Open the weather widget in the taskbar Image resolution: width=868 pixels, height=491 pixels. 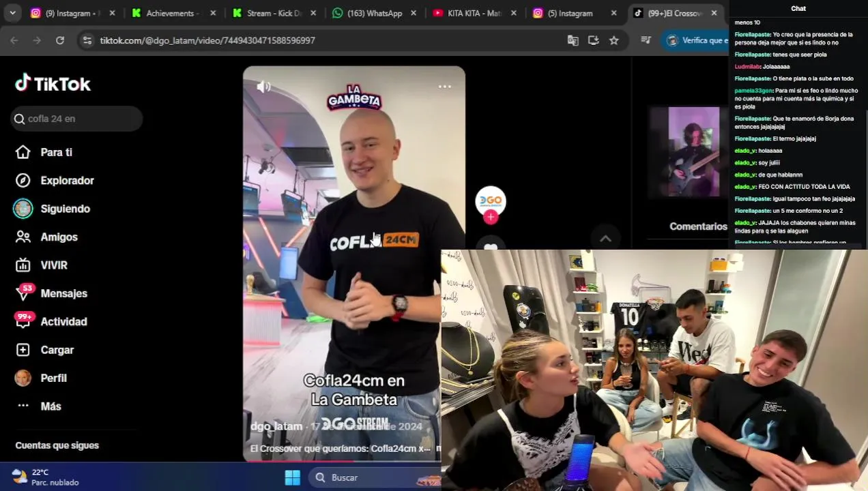pos(45,477)
